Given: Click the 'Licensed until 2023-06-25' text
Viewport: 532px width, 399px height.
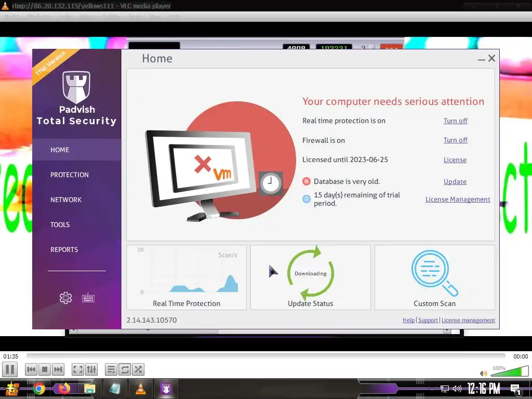Looking at the screenshot, I should pyautogui.click(x=345, y=160).
